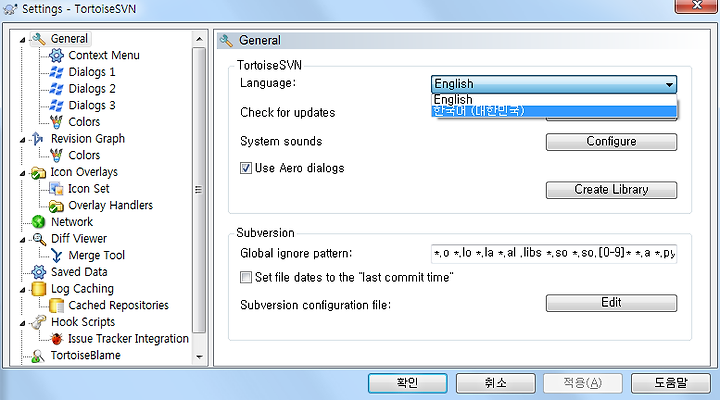Click the Global ignore pattern field
Image resolution: width=720 pixels, height=400 pixels.
tap(554, 254)
